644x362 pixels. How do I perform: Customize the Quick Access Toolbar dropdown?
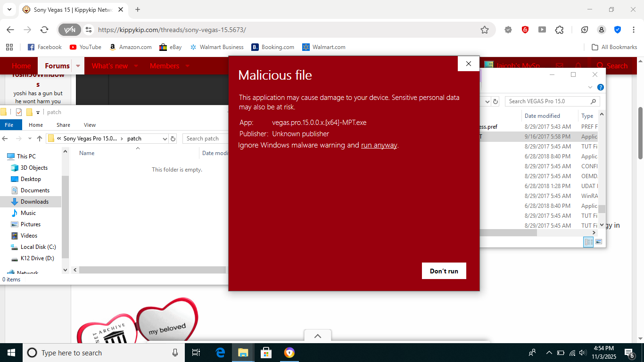coord(39,112)
